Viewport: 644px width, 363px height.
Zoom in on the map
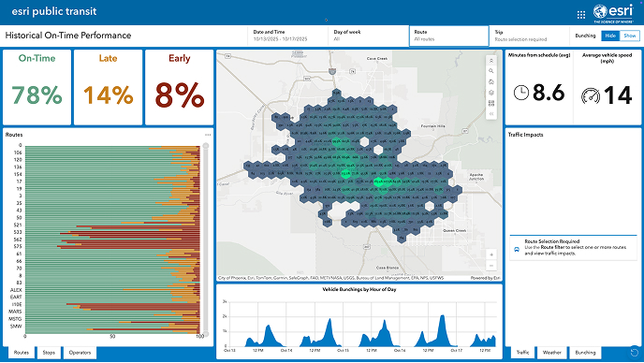pos(491,254)
